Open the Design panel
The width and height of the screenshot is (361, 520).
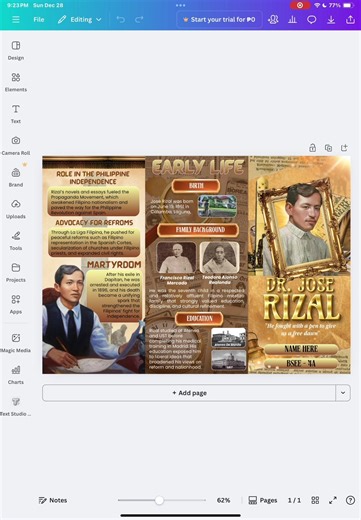16,50
